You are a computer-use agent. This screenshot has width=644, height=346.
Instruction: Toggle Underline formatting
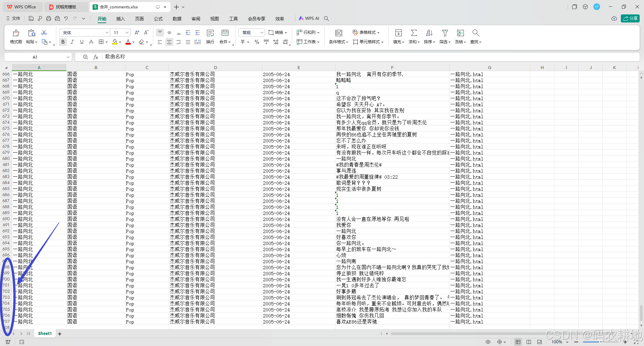point(82,42)
